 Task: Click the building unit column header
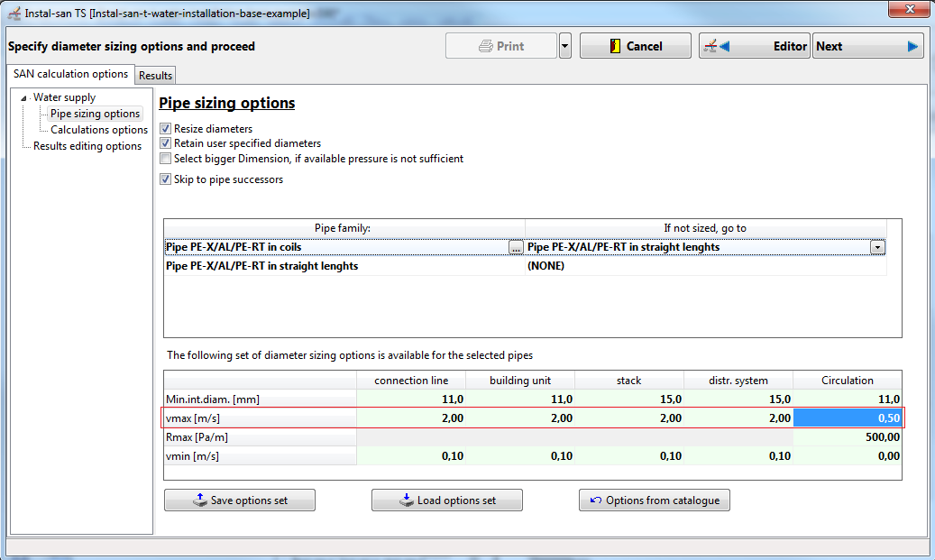[520, 380]
